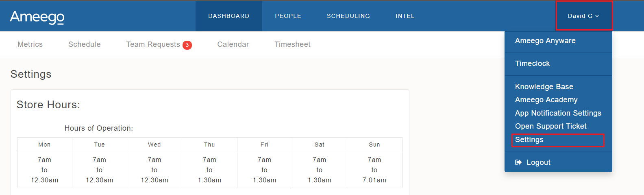Choose App Notification Settings
Screen dimensions: 644x195
(558, 113)
